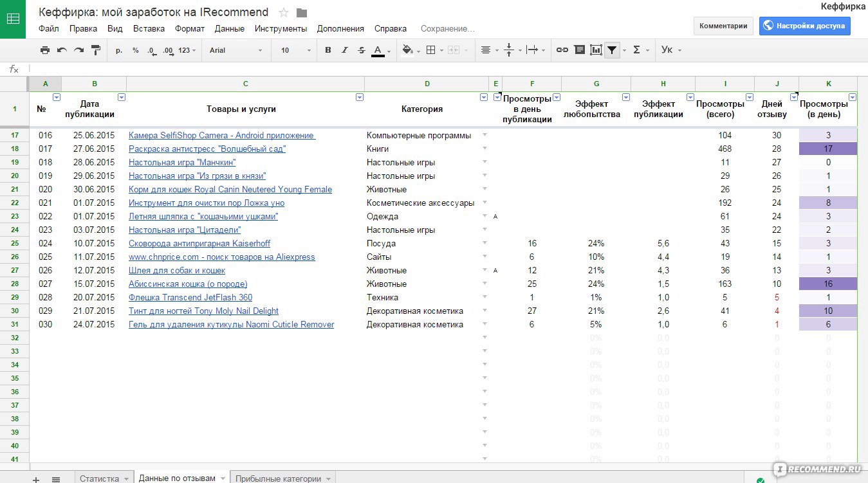
Task: Open vertical align options
Action: click(x=512, y=50)
